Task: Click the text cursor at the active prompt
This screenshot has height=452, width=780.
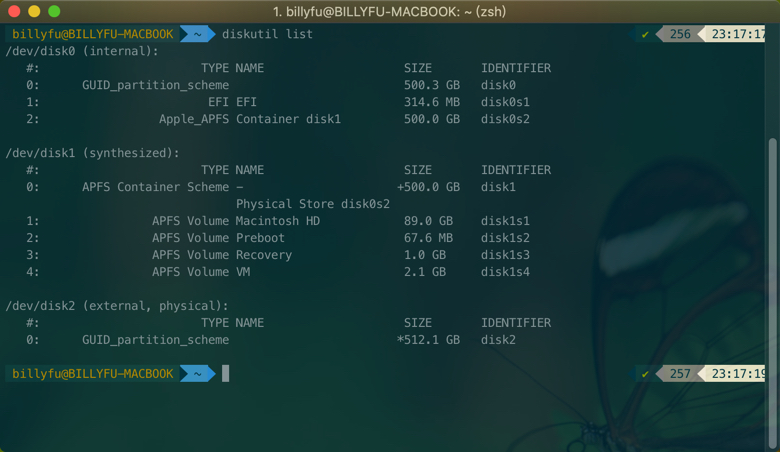Action: pos(225,373)
